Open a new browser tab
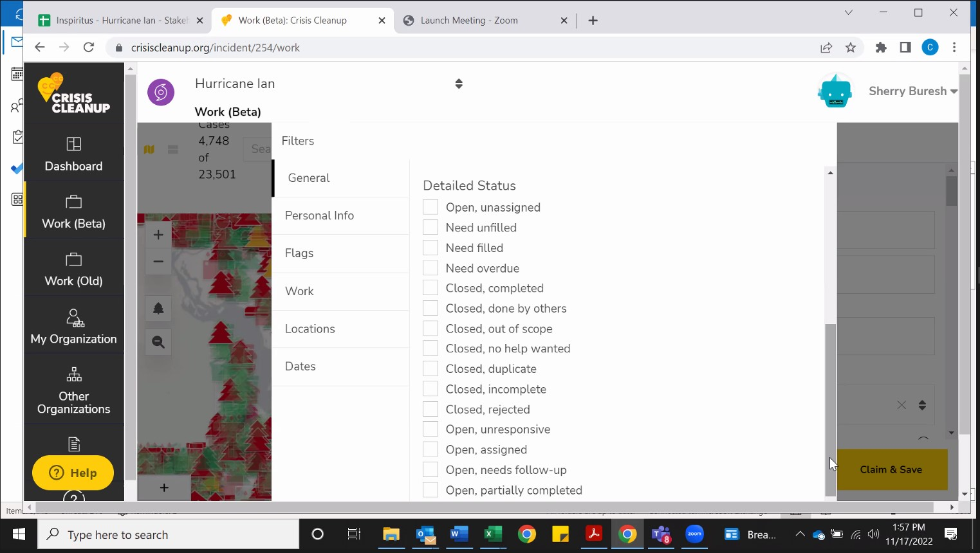 click(593, 21)
